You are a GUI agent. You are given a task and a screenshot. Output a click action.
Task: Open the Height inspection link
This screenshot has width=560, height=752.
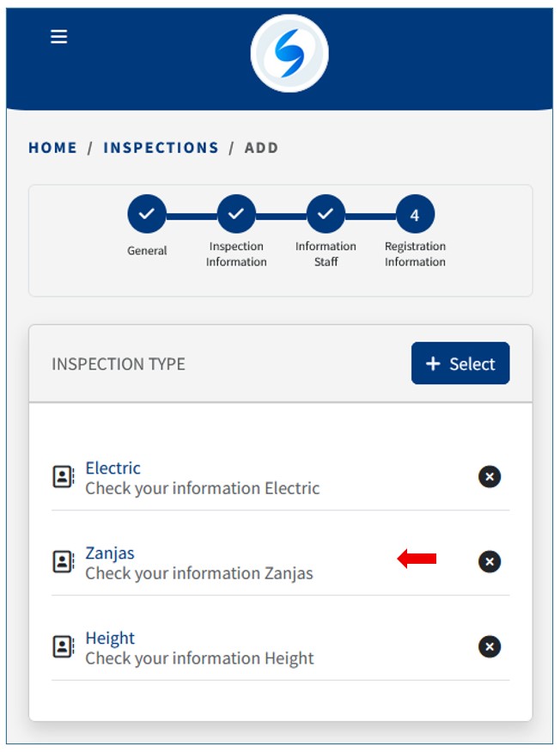pyautogui.click(x=110, y=639)
